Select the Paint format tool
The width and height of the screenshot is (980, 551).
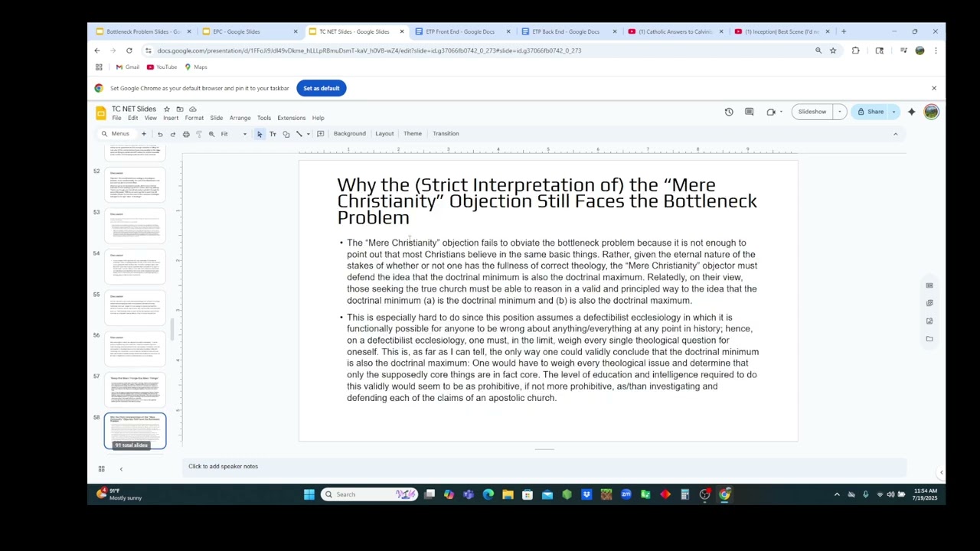tap(198, 134)
